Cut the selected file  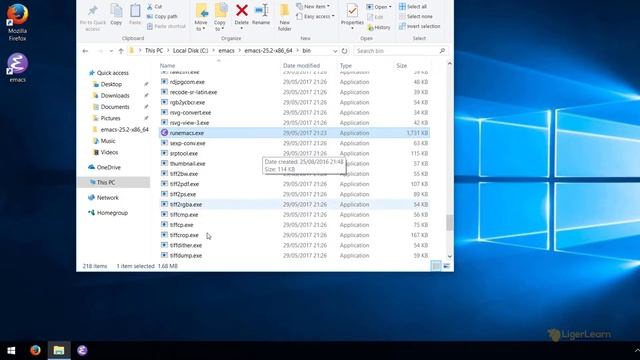click(155, 7)
